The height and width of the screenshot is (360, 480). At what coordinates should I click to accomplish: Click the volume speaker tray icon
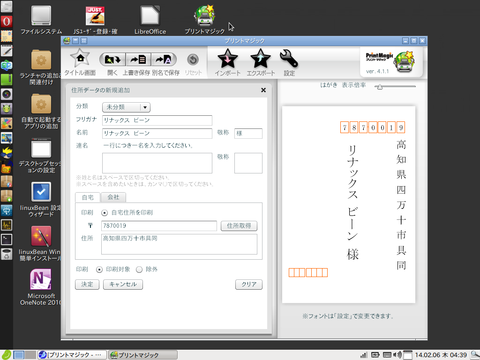pos(397,355)
